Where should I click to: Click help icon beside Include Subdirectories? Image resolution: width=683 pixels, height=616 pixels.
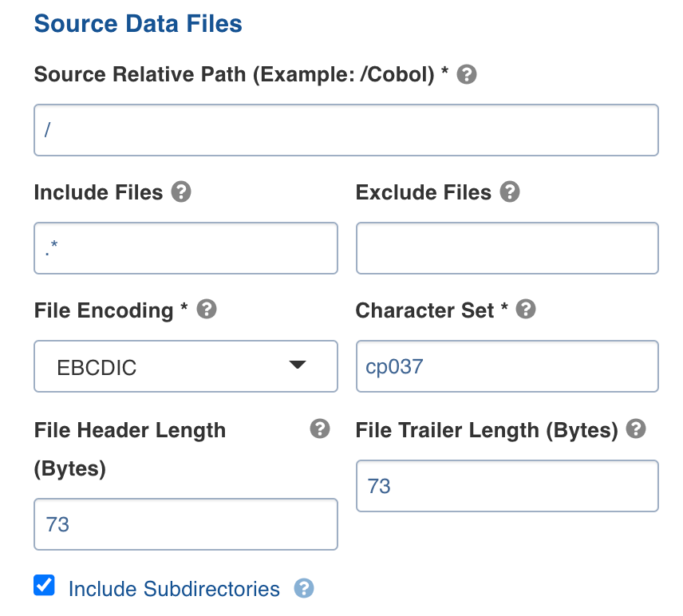pyautogui.click(x=304, y=589)
